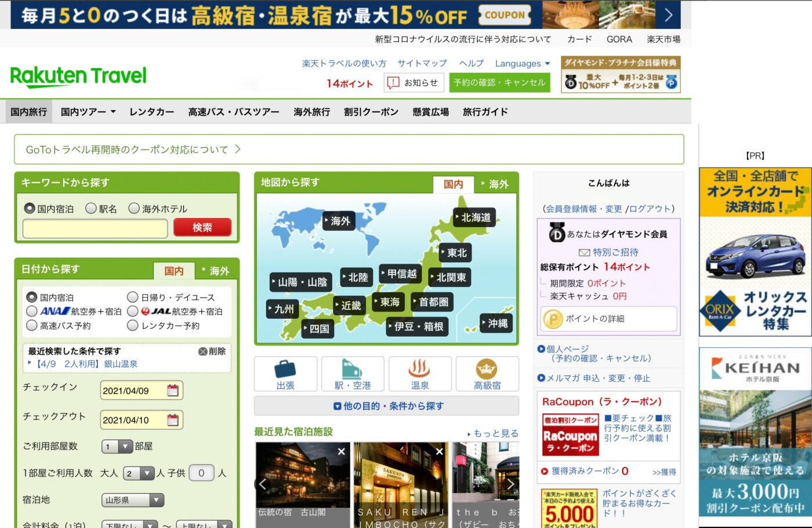Focus the keyword search input field

click(x=95, y=228)
